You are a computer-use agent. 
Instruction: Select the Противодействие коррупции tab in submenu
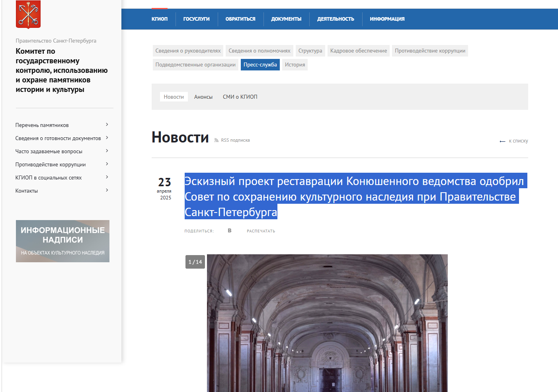point(430,51)
